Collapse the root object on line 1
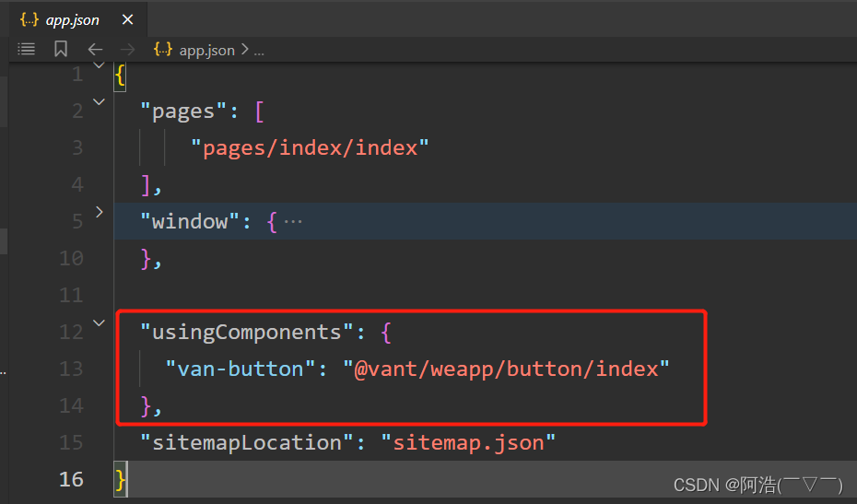Image resolution: width=857 pixels, height=504 pixels. pos(100,65)
